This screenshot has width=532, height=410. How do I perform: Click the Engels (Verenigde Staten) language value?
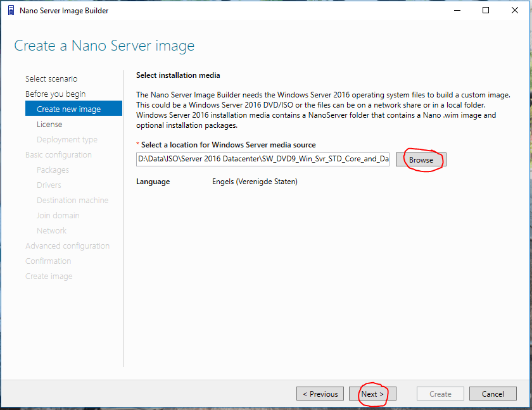pyautogui.click(x=255, y=182)
